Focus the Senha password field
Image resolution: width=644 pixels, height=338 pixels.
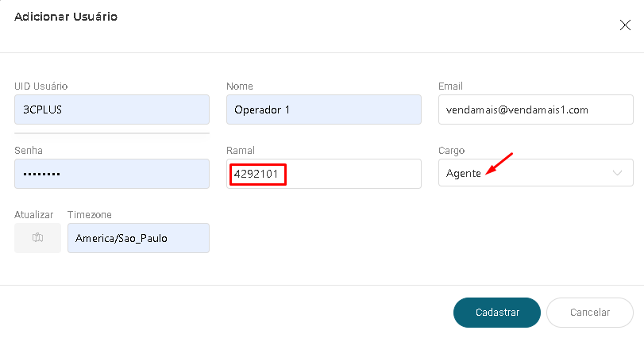coord(112,174)
